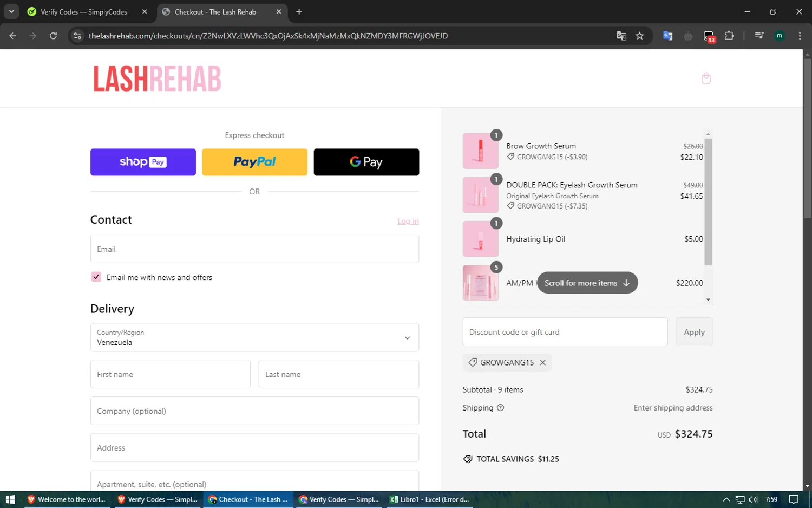Open the notification center icon
This screenshot has height=508, width=812.
794,499
